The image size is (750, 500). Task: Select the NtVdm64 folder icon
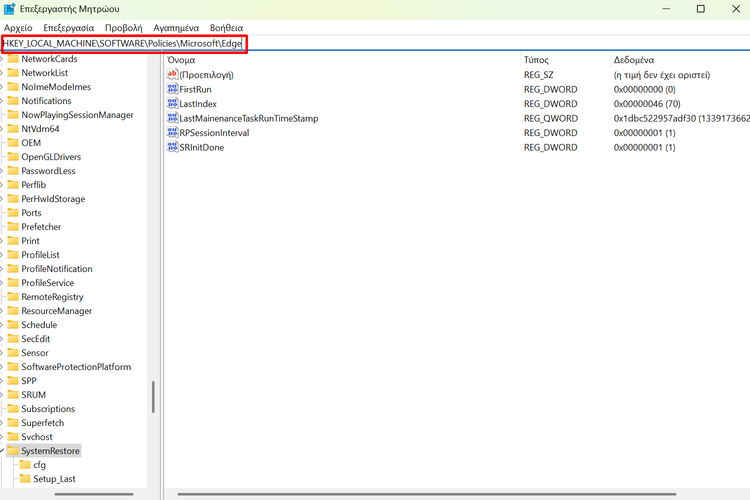point(13,129)
